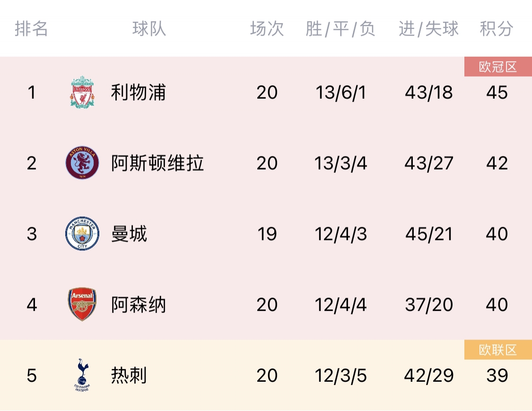Sort by 排名 column header
This screenshot has width=532, height=411.
click(x=31, y=28)
